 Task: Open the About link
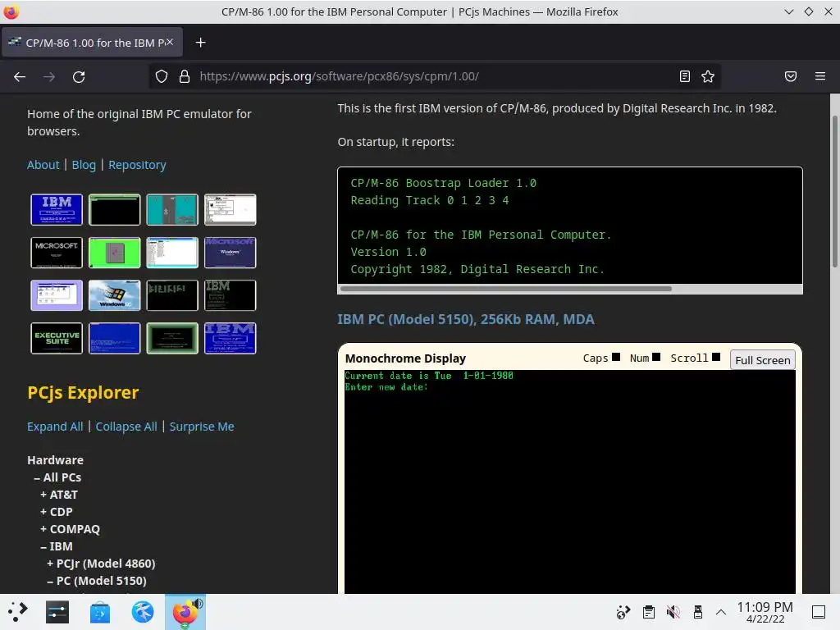click(43, 165)
